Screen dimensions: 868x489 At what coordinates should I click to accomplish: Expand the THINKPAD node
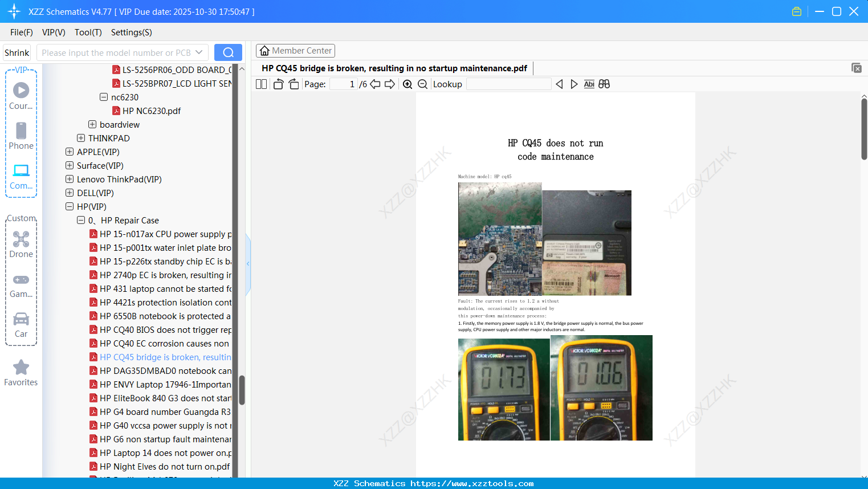pos(81,138)
